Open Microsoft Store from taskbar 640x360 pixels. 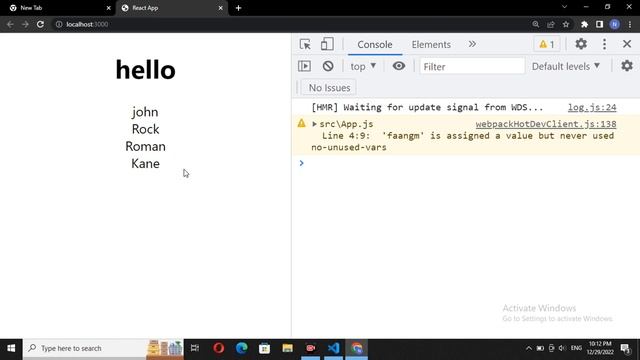click(x=264, y=348)
